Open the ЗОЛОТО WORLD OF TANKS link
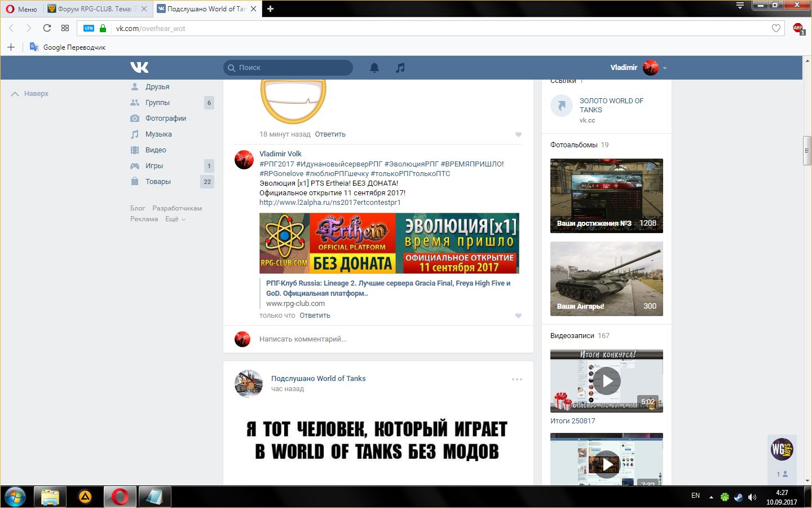Screen dimensions: 812x508 click(611, 106)
